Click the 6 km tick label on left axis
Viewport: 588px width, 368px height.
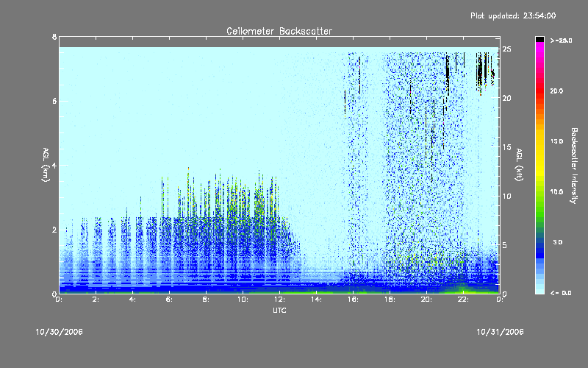(54, 101)
